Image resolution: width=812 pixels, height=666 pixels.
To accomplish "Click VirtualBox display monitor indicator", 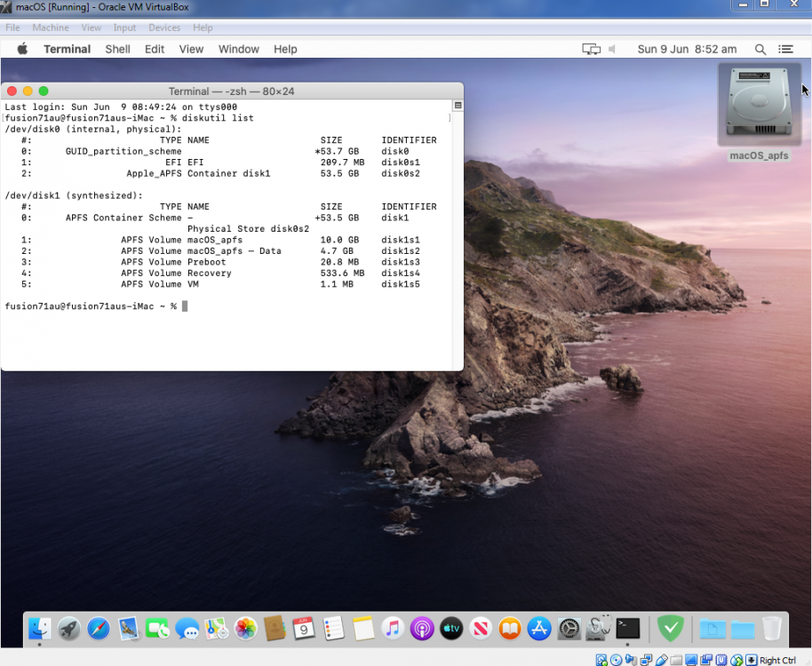I will pos(691,660).
